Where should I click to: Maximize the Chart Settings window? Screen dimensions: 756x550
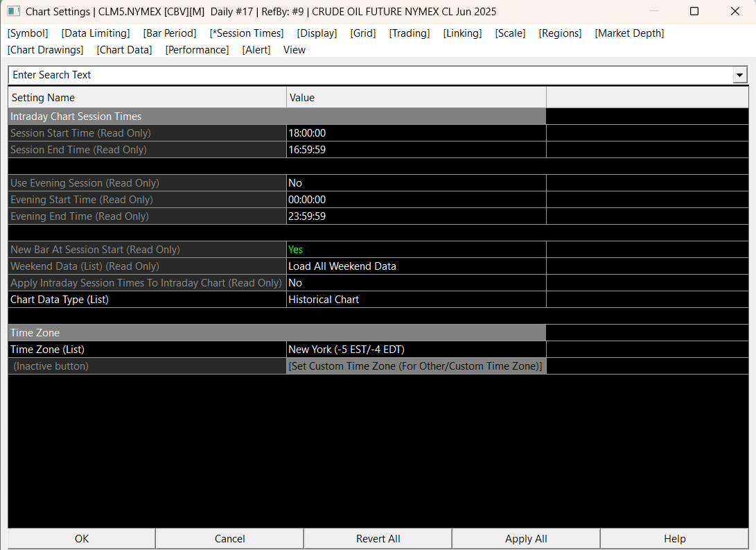[694, 11]
